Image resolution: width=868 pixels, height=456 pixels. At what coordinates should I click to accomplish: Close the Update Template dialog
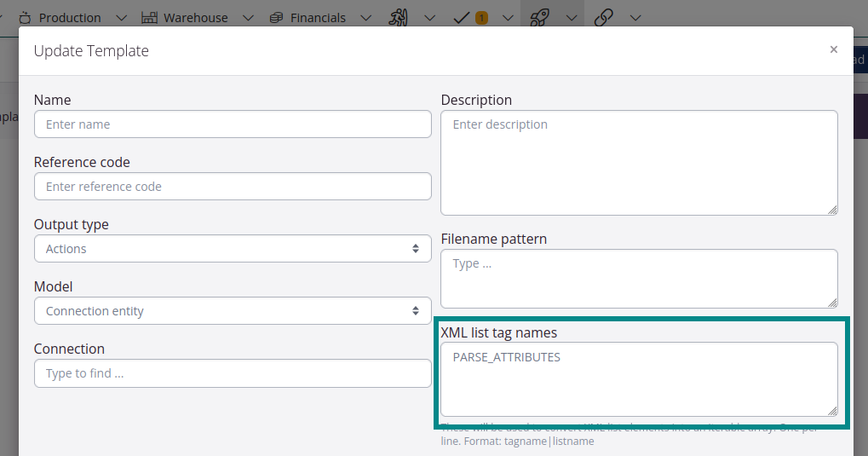pyautogui.click(x=833, y=49)
